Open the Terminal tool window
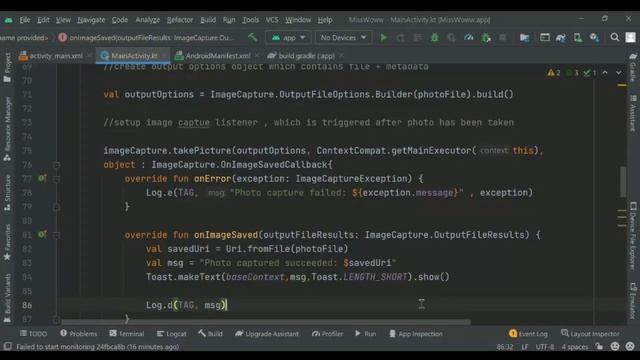Screen dimensions: 640x360 pos(127,333)
